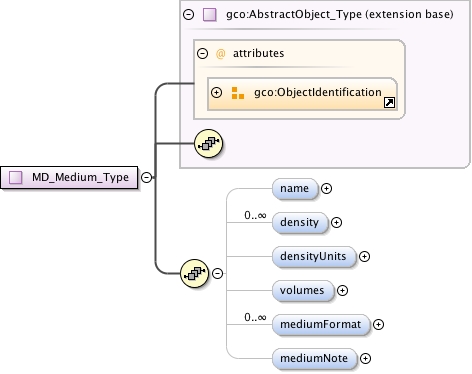Select the volumes element box
The width and height of the screenshot is (472, 374).
tap(303, 291)
